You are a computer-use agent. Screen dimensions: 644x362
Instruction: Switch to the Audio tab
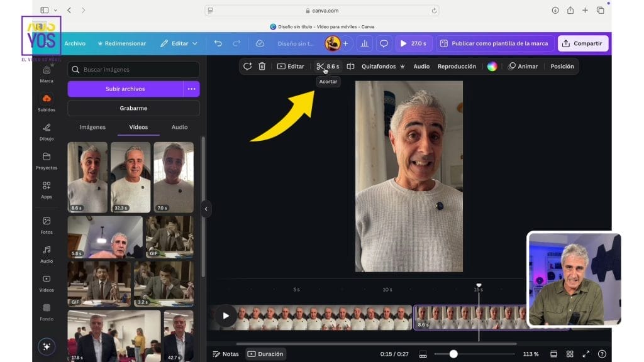[179, 127]
